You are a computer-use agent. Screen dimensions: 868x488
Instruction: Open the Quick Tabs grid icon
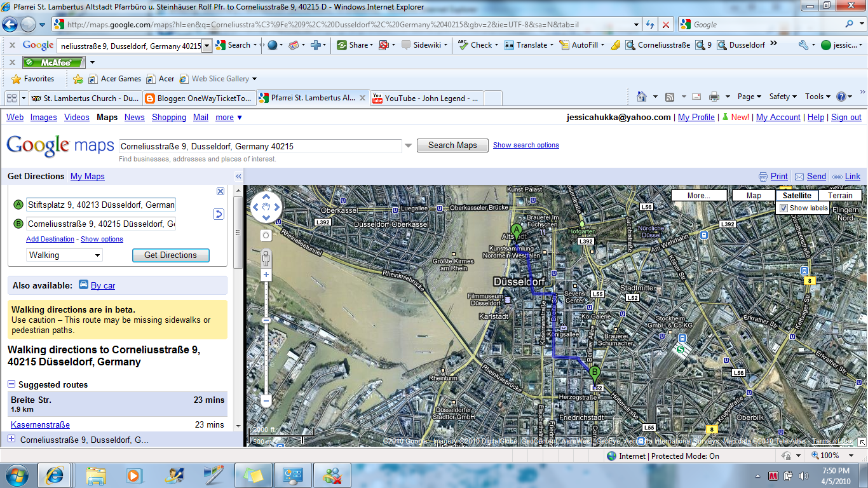click(11, 98)
